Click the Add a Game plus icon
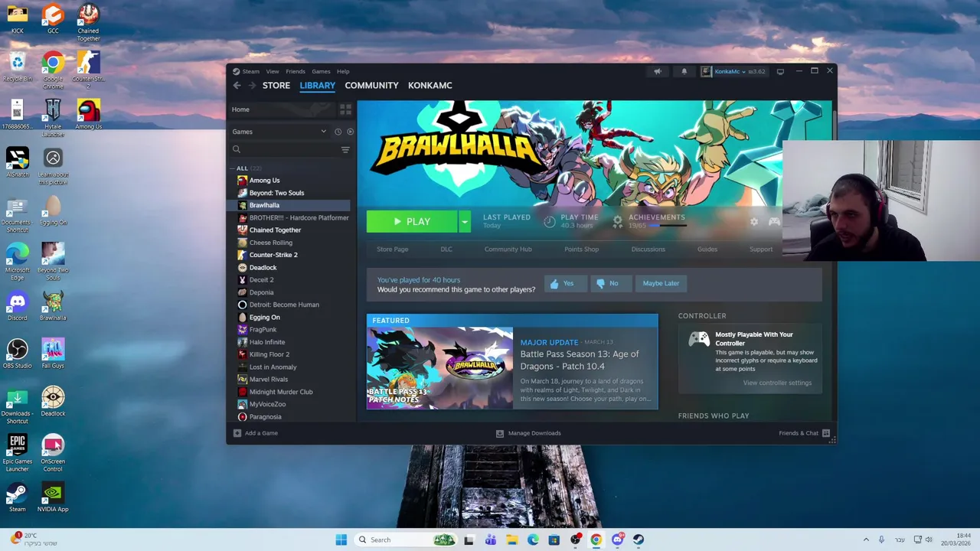This screenshot has width=980, height=551. pyautogui.click(x=237, y=433)
